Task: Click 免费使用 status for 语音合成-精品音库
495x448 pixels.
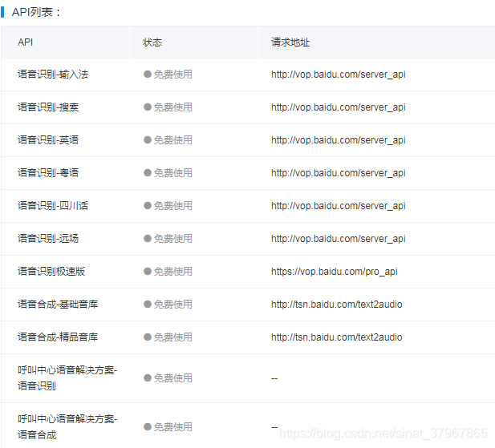Action: pos(168,337)
